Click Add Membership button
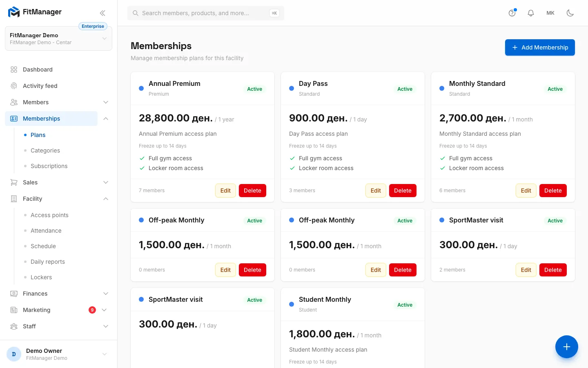The image size is (588, 368). click(540, 47)
